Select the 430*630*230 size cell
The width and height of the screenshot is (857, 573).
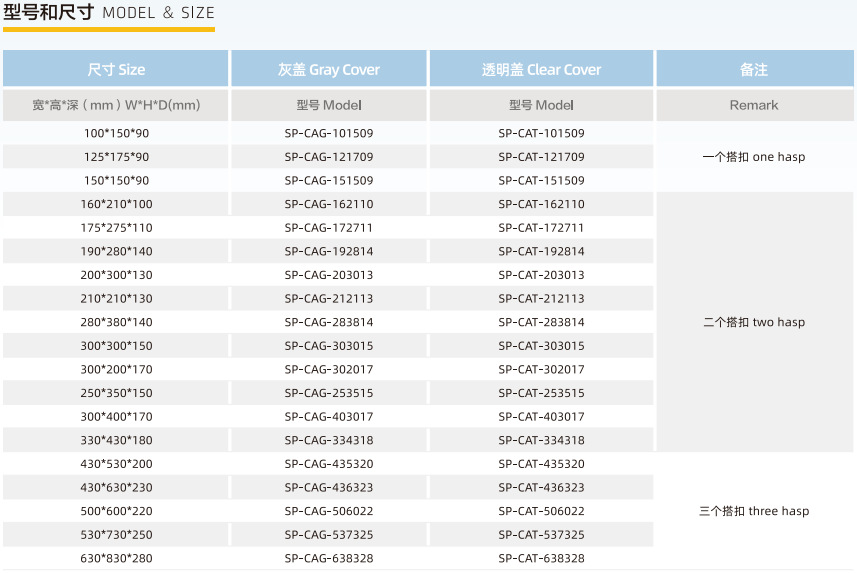[116, 487]
